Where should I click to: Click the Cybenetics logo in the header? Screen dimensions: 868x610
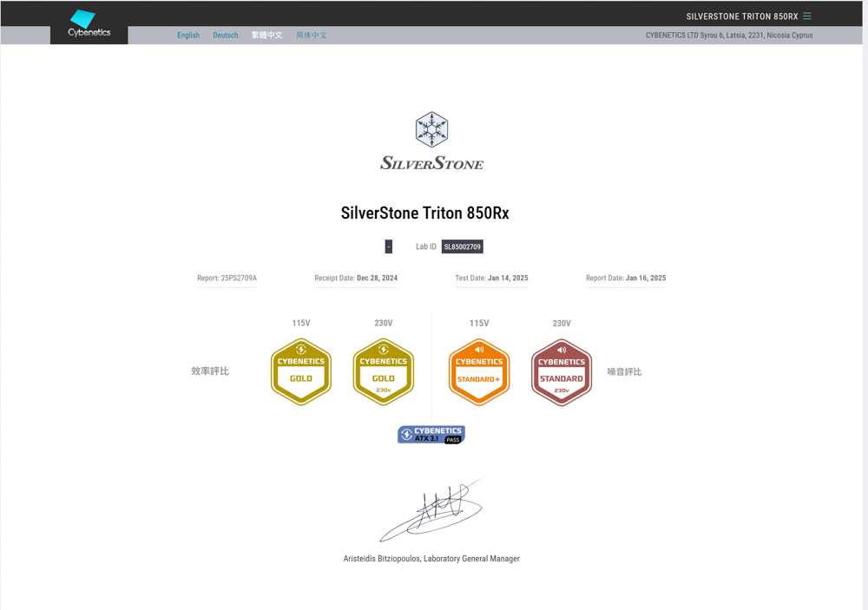(89, 23)
